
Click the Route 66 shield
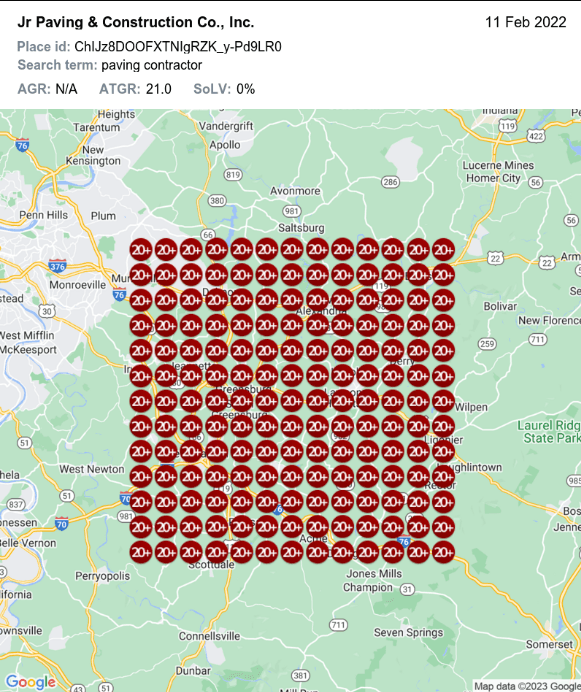click(208, 235)
